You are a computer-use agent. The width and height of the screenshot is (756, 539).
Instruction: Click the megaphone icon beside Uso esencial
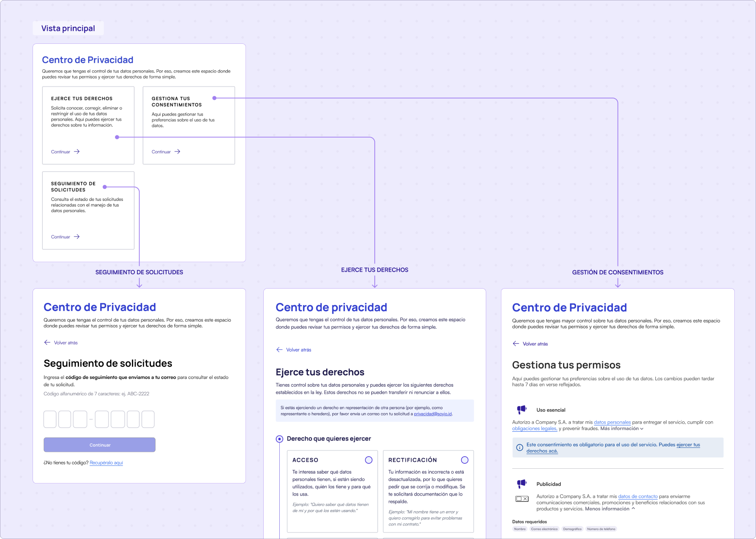(521, 409)
